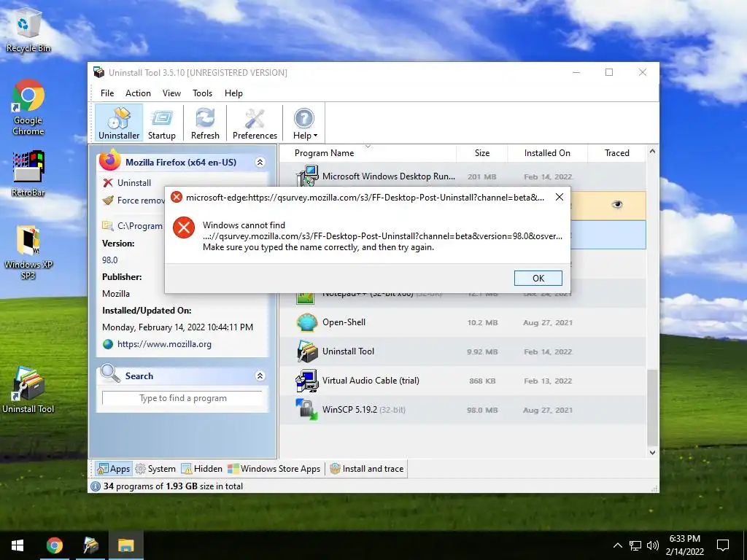
Task: Open the Help dropdown in toolbar
Action: tap(305, 123)
